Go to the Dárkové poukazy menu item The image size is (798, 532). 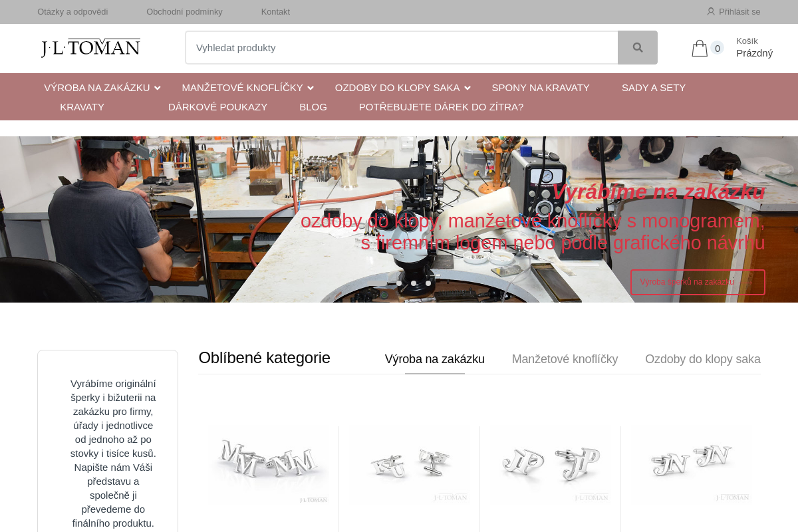tap(217, 107)
